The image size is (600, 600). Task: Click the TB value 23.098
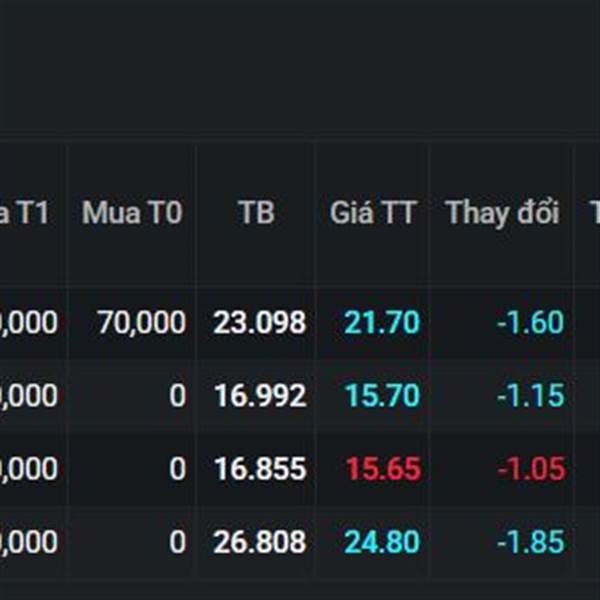[259, 322]
